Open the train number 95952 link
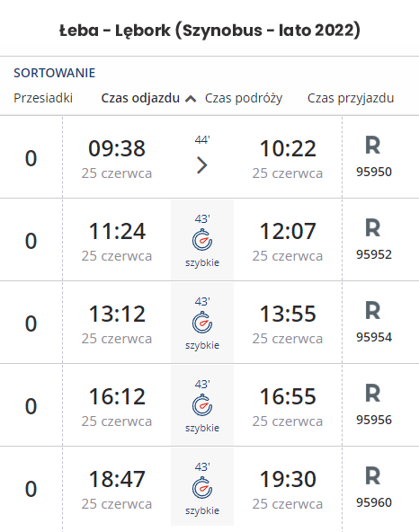 (374, 254)
